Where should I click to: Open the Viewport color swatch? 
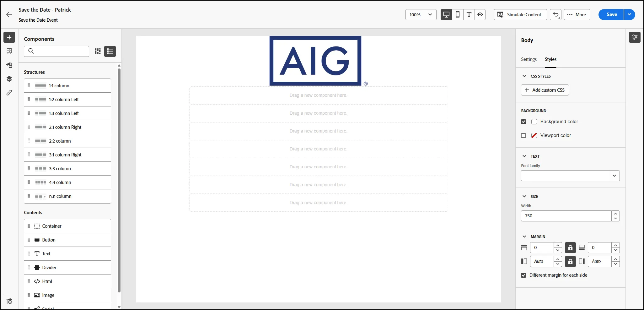coord(534,135)
